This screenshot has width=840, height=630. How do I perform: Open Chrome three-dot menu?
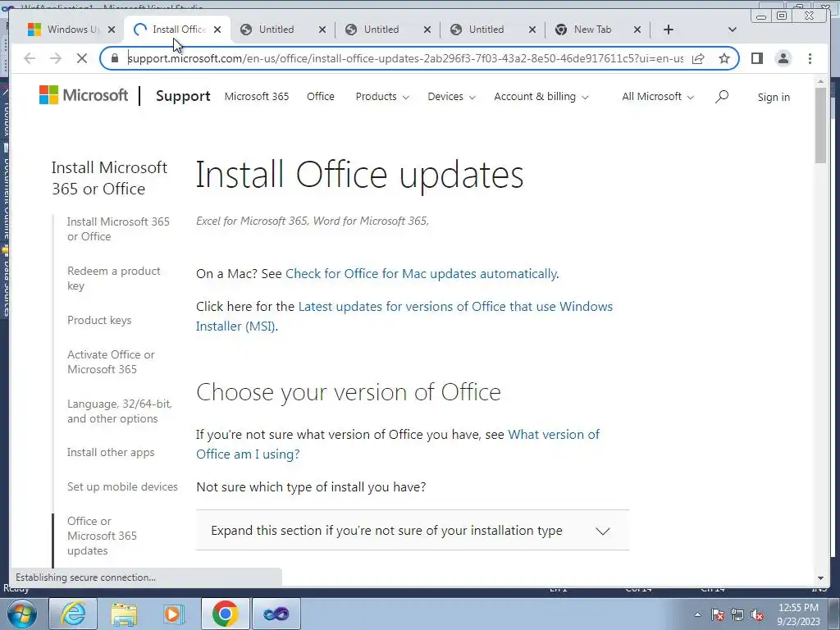coord(810,58)
